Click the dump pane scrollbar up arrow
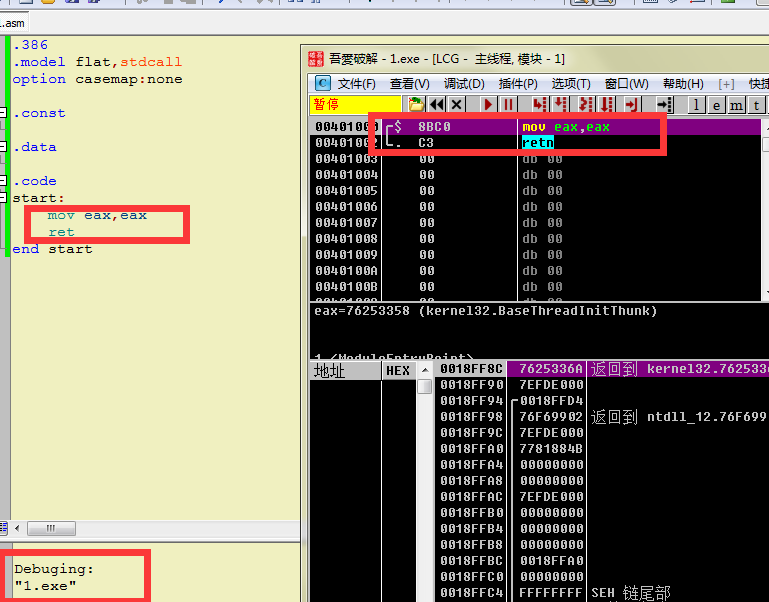This screenshot has width=769, height=602. [425, 370]
